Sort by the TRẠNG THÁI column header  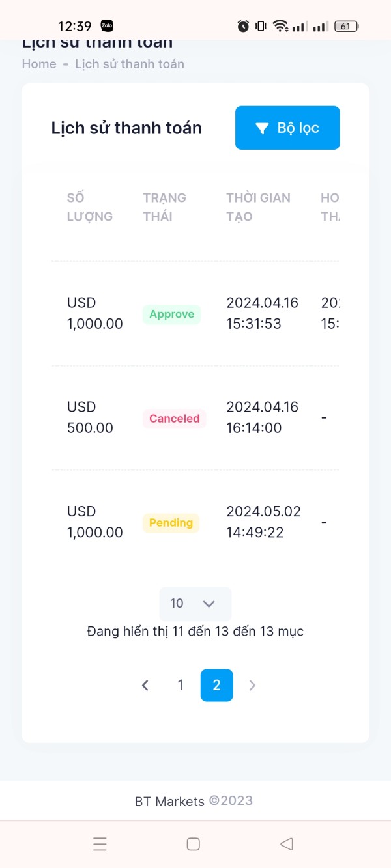click(x=164, y=207)
